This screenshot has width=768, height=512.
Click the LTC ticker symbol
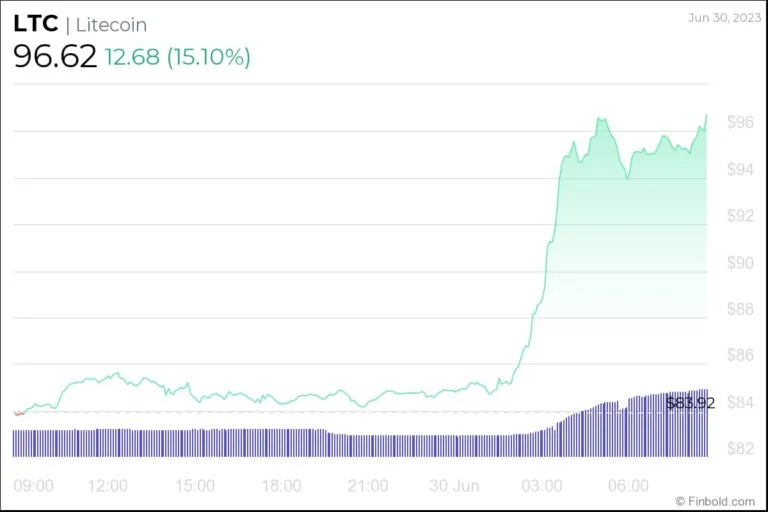[x=36, y=25]
